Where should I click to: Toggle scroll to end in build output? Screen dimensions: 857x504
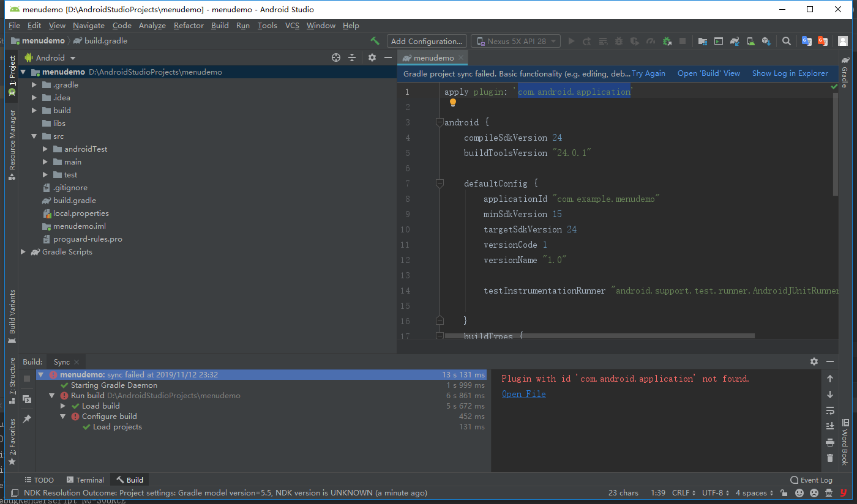pyautogui.click(x=830, y=426)
